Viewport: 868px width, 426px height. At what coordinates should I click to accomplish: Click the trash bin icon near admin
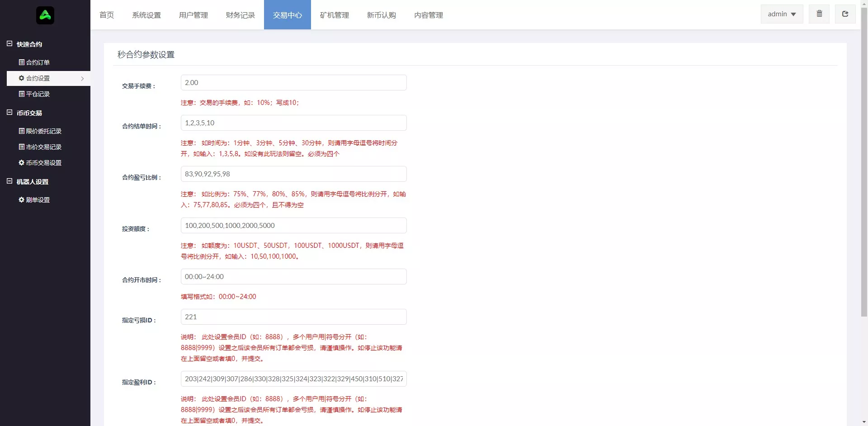coord(819,14)
